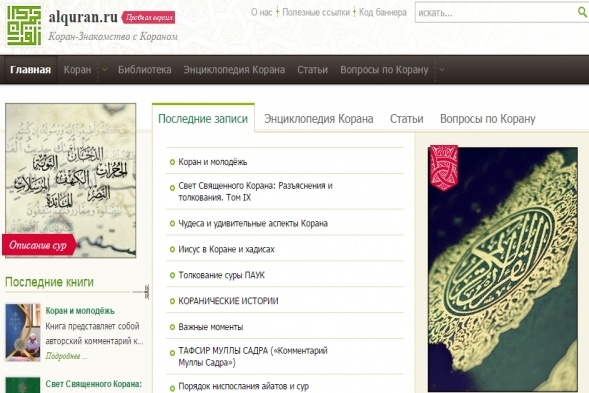Open the Главная menu item
Viewport: 589px width, 393px height.
coord(30,70)
